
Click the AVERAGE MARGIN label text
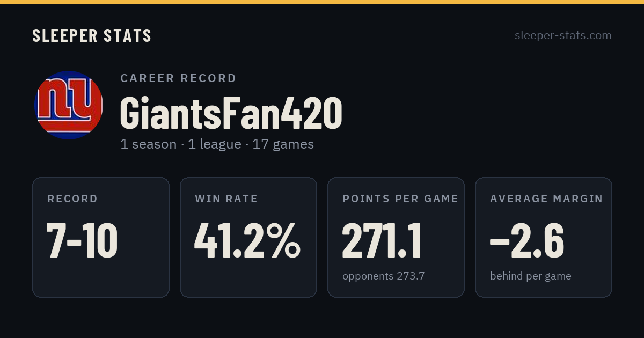click(546, 199)
